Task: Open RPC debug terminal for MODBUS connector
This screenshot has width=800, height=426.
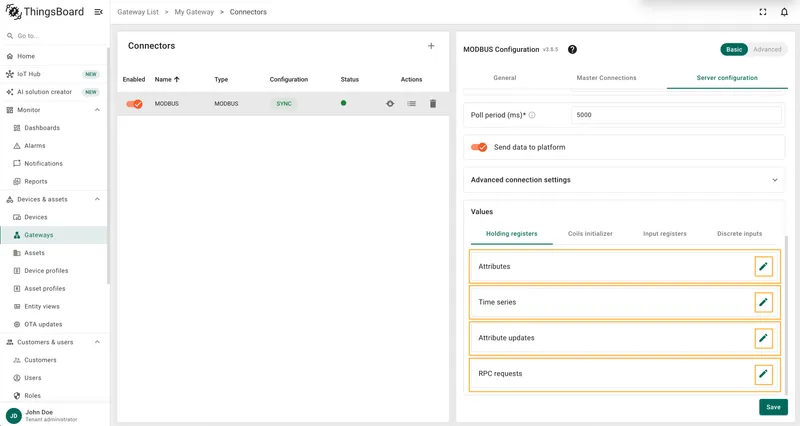Action: [390, 104]
